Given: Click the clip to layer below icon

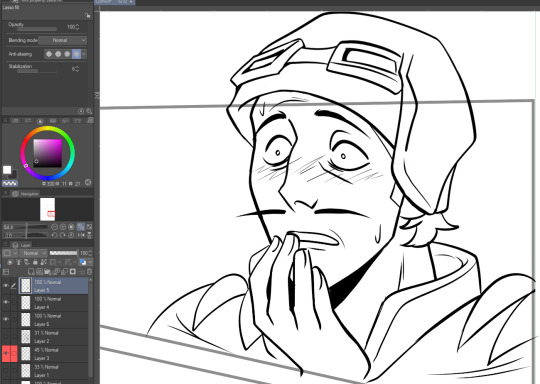Looking at the screenshot, I should pyautogui.click(x=10, y=262).
